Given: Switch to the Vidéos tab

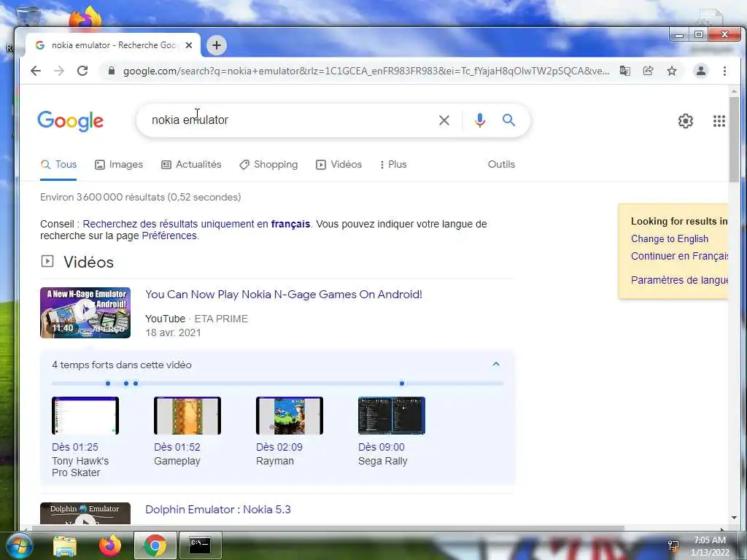Looking at the screenshot, I should tap(339, 165).
